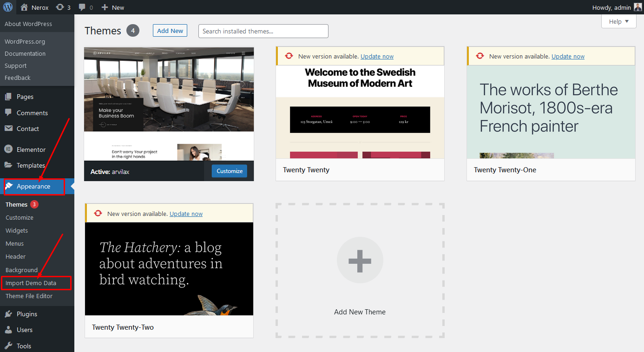Select the Twenty Twenty-Two theme screenshot
The height and width of the screenshot is (352, 644).
169,269
